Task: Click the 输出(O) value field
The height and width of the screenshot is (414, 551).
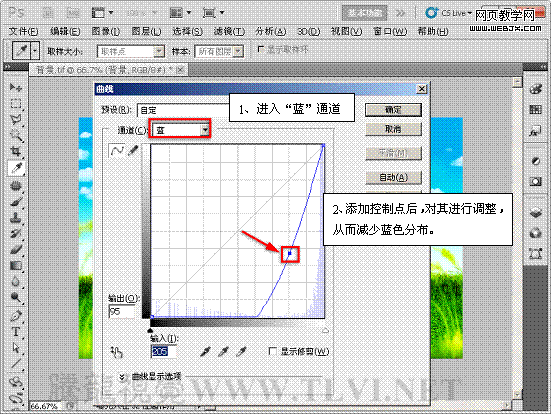Action: pyautogui.click(x=122, y=311)
